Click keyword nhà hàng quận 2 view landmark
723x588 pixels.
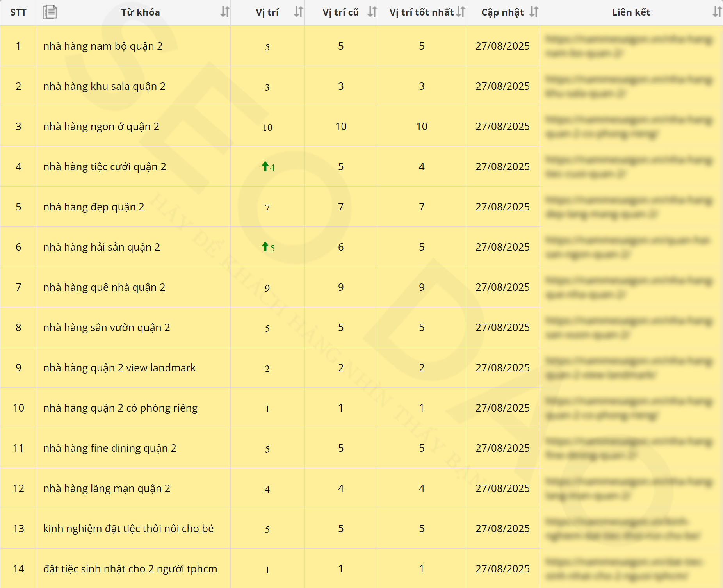click(x=119, y=368)
